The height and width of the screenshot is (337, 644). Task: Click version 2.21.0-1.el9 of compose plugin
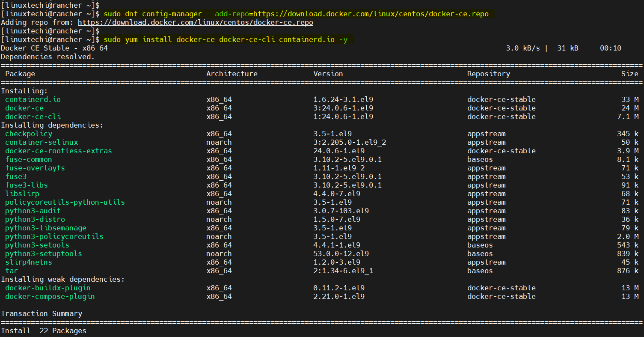pos(339,296)
